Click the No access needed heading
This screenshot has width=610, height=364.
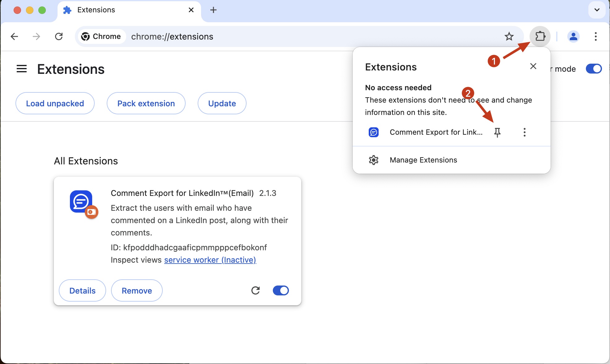point(398,88)
